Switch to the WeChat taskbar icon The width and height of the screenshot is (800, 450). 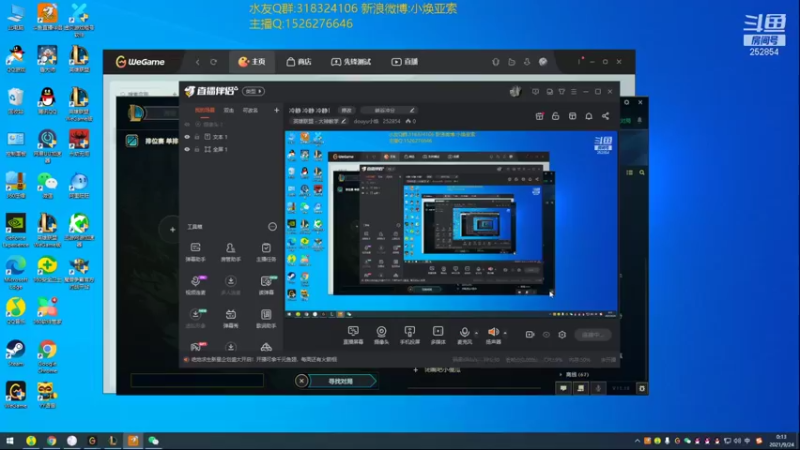click(x=154, y=441)
